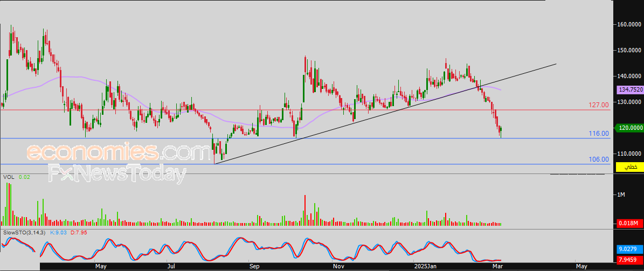Click the 2025Jan label on time axis
The width and height of the screenshot is (644, 271).
425,267
